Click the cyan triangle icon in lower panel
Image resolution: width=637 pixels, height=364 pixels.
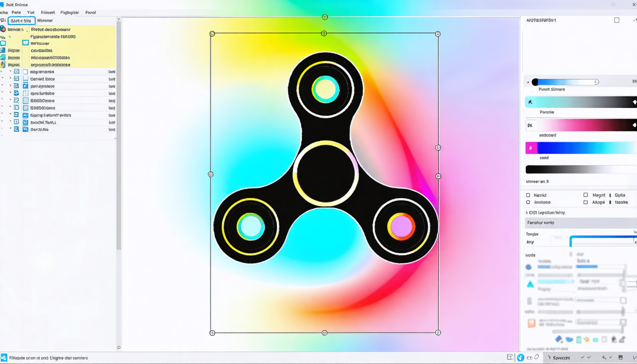point(530,284)
